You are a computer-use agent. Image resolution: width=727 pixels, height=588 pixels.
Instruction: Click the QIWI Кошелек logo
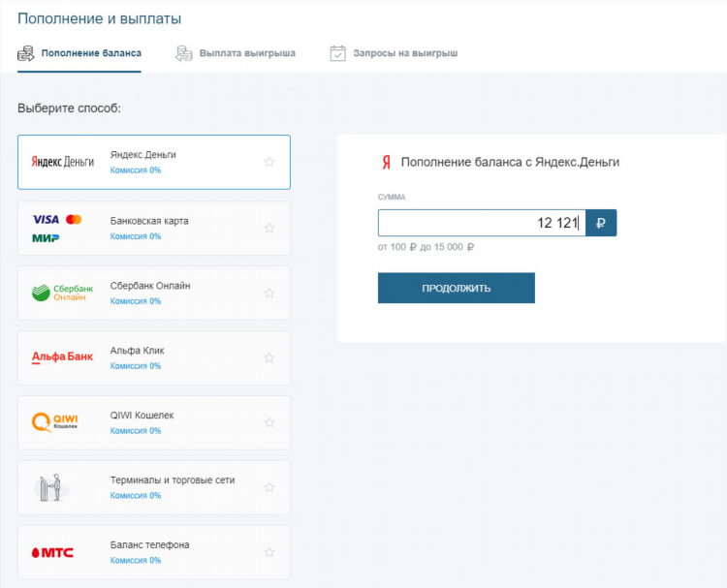(x=54, y=422)
